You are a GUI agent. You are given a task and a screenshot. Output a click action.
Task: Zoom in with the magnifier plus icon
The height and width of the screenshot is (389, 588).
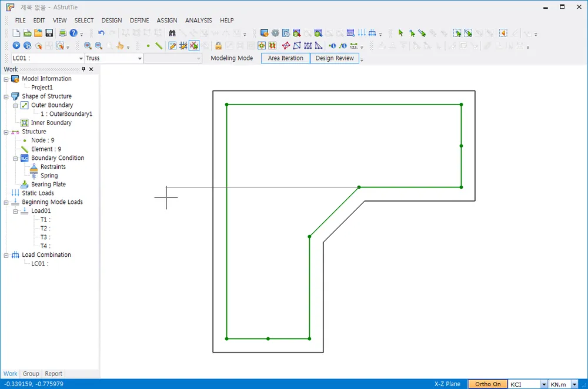click(x=88, y=46)
